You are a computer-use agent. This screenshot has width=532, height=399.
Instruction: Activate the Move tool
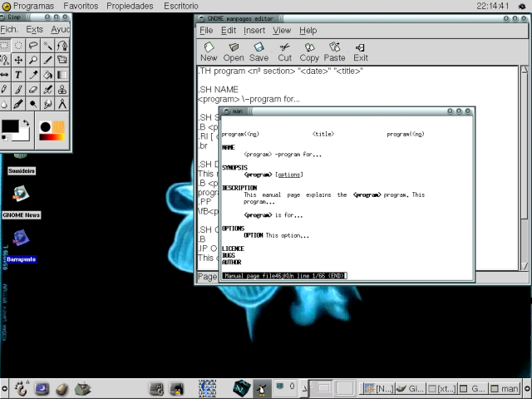pos(19,60)
